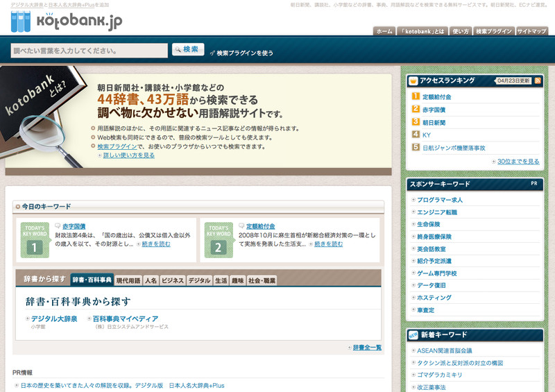Select the ビジネス category tab

pos(172,280)
